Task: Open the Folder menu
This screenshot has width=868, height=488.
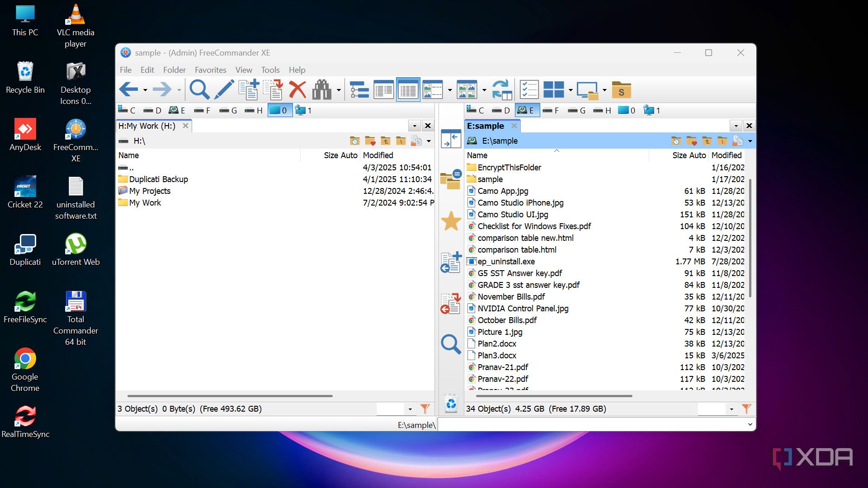Action: coord(175,70)
